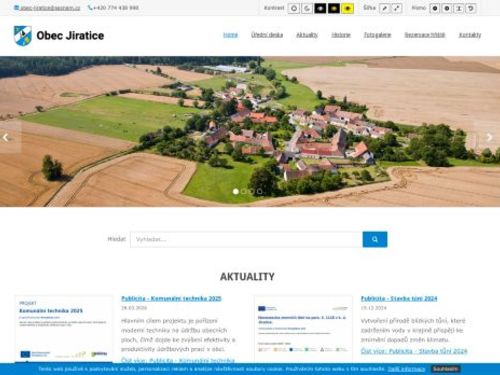Click the second Písmo font size icon
This screenshot has width=500, height=375.
click(447, 8)
